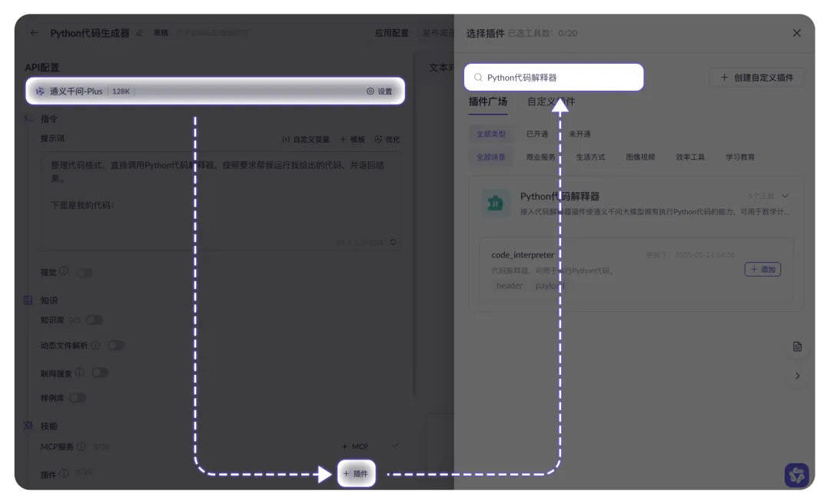Click the info icon next to 动态文件解析
This screenshot has height=504, width=830.
pos(95,345)
